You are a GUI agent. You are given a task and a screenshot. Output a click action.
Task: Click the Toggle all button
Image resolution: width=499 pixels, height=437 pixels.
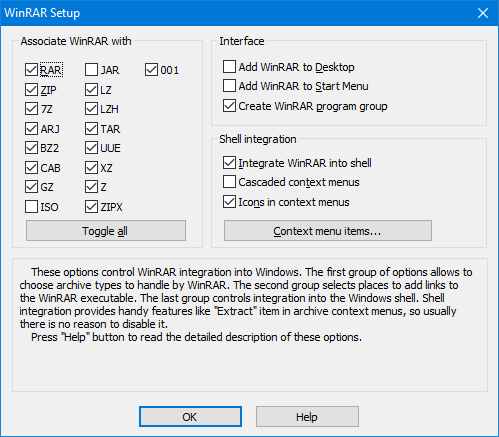(106, 230)
